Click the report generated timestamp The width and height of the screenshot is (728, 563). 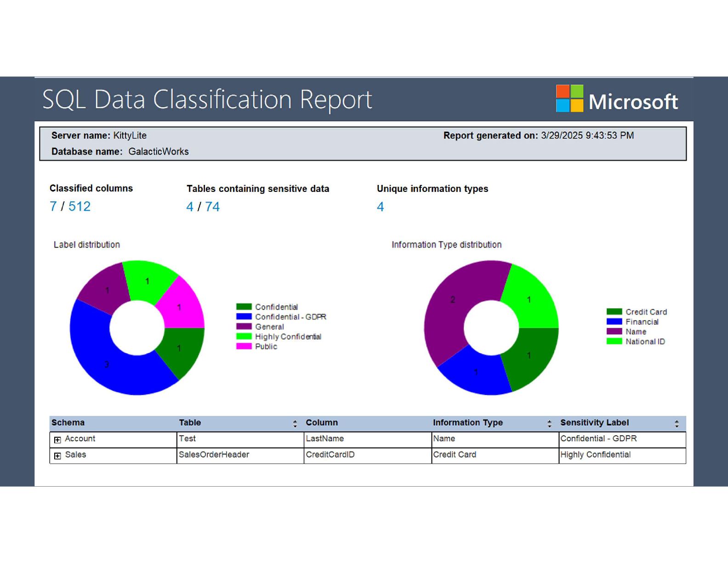pyautogui.click(x=587, y=136)
